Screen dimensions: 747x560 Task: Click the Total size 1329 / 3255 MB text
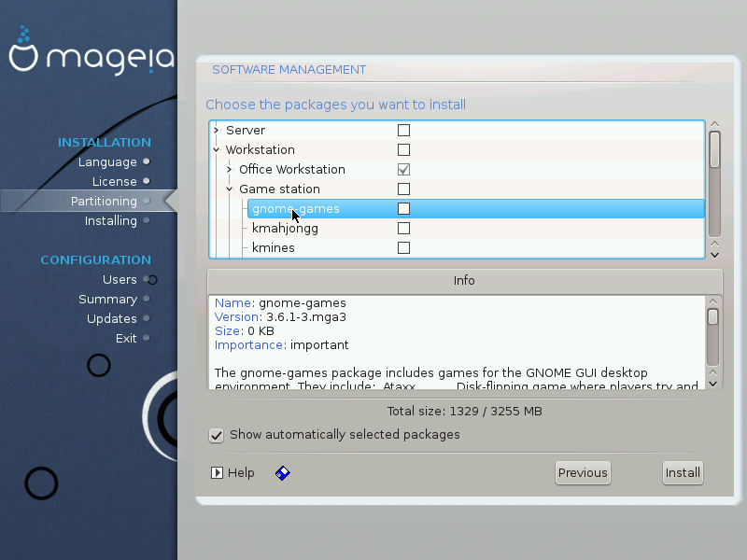pyautogui.click(x=464, y=411)
